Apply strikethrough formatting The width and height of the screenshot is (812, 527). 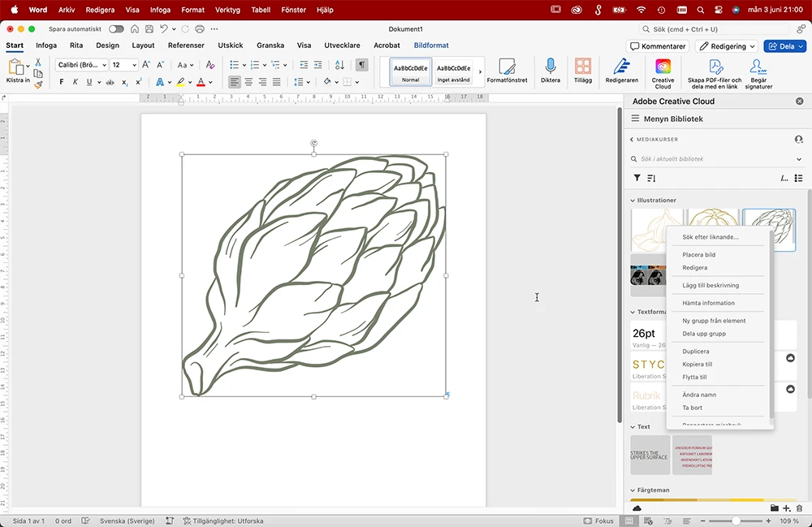coord(110,82)
